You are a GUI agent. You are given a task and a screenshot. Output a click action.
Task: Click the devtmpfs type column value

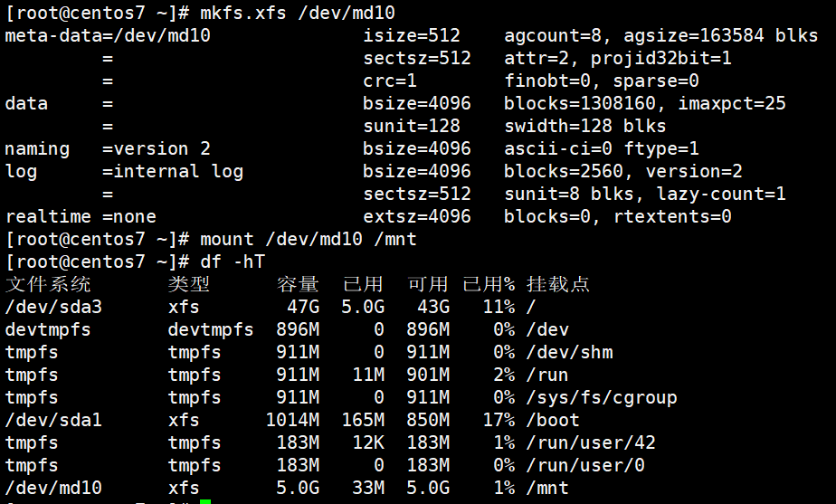[211, 329]
